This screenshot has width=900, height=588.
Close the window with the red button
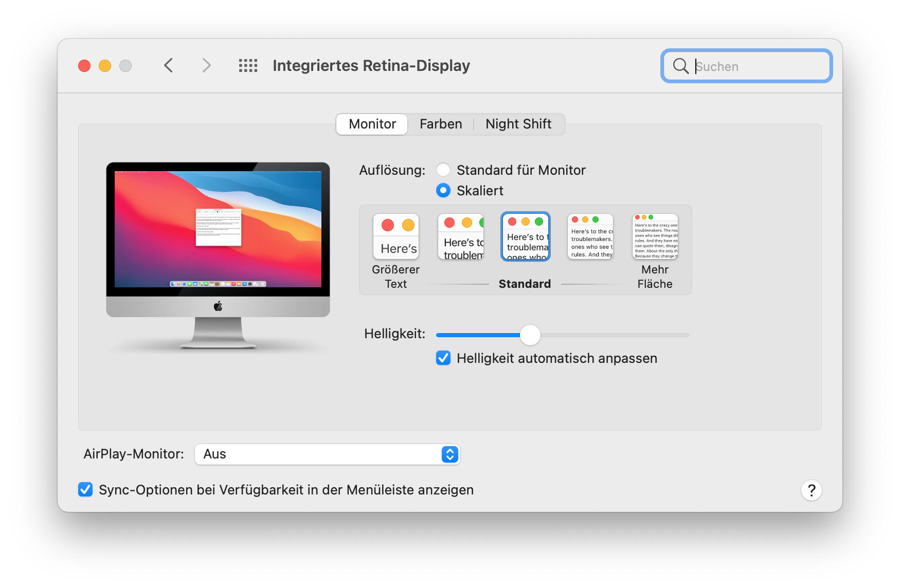pyautogui.click(x=84, y=66)
